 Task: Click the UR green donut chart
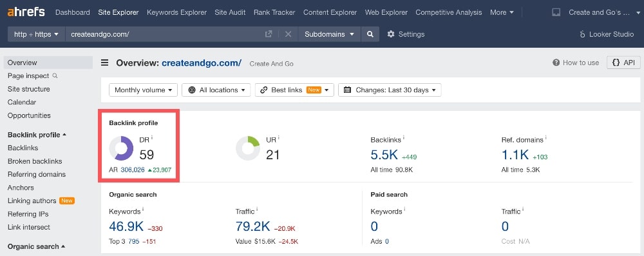click(x=248, y=148)
